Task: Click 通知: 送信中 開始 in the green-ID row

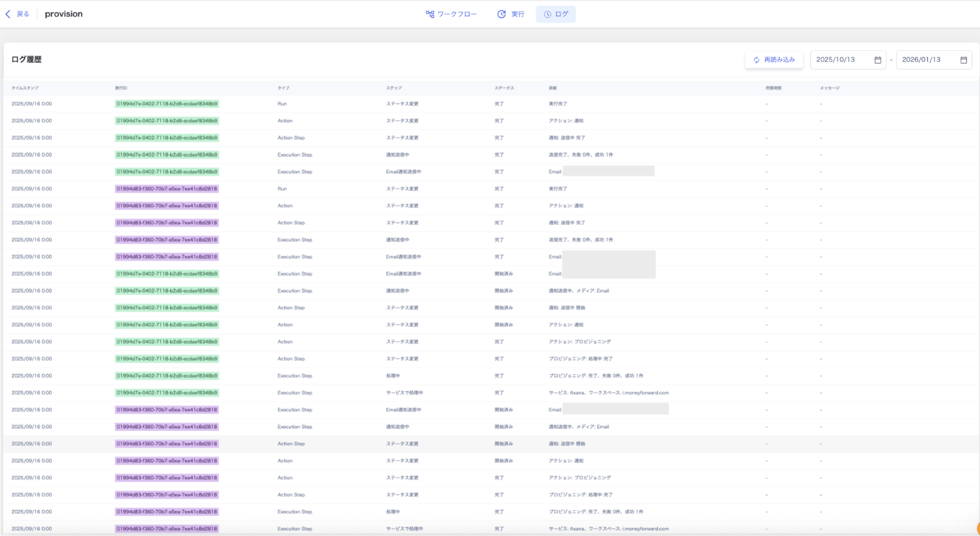Action: coord(567,308)
